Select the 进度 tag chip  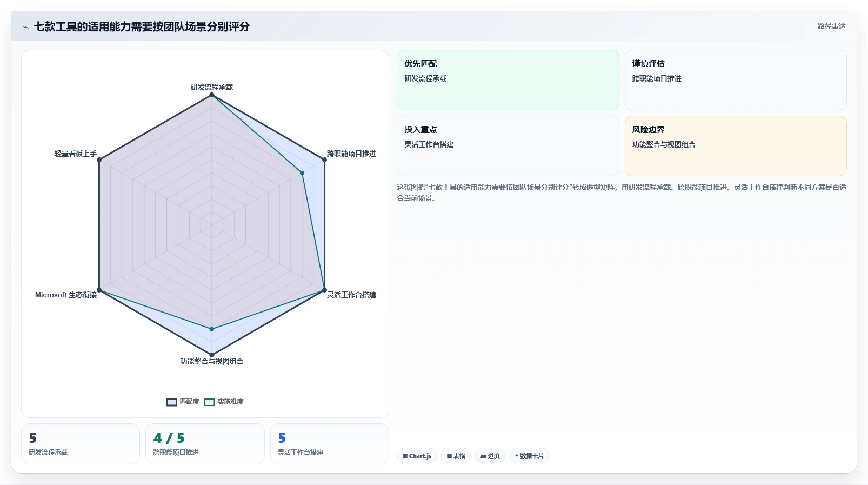[x=490, y=456]
